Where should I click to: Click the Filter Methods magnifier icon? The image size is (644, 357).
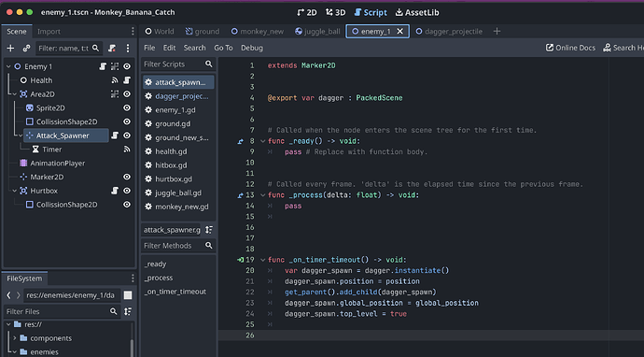pos(209,245)
